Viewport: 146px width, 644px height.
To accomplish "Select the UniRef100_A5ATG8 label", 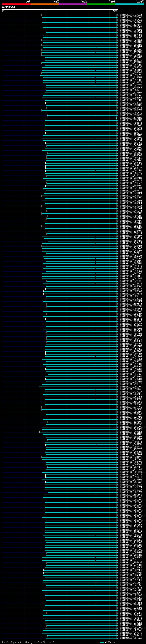I will click(131, 309).
